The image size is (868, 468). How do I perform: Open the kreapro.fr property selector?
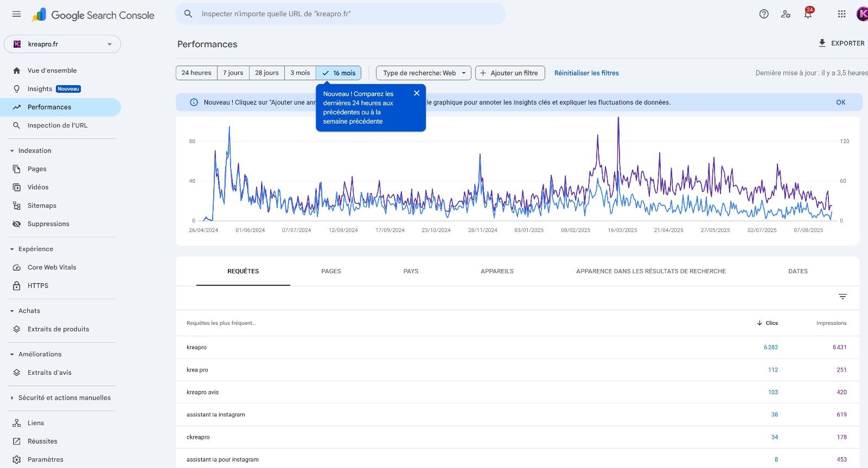62,44
